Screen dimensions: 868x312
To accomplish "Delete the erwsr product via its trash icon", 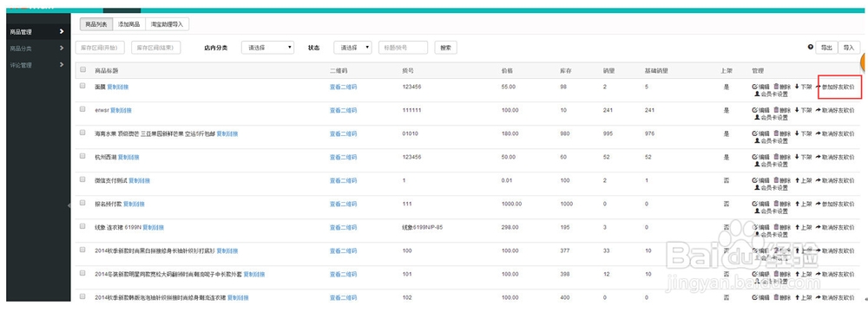I will [776, 110].
